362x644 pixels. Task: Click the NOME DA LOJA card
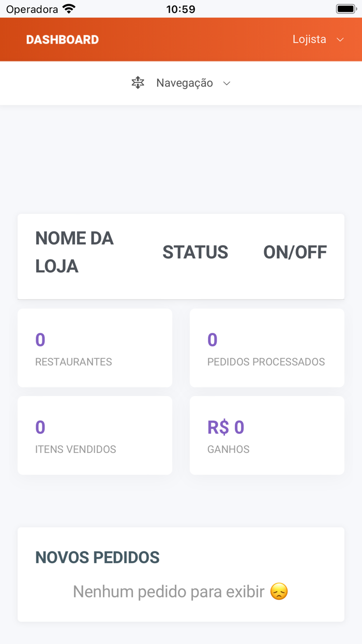click(74, 252)
